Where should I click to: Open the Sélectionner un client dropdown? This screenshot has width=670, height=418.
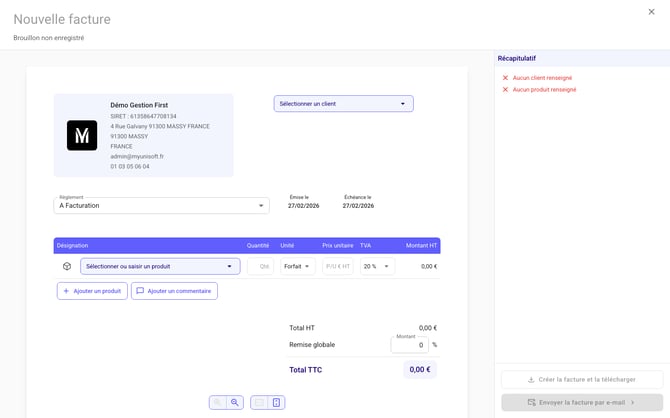pos(343,103)
